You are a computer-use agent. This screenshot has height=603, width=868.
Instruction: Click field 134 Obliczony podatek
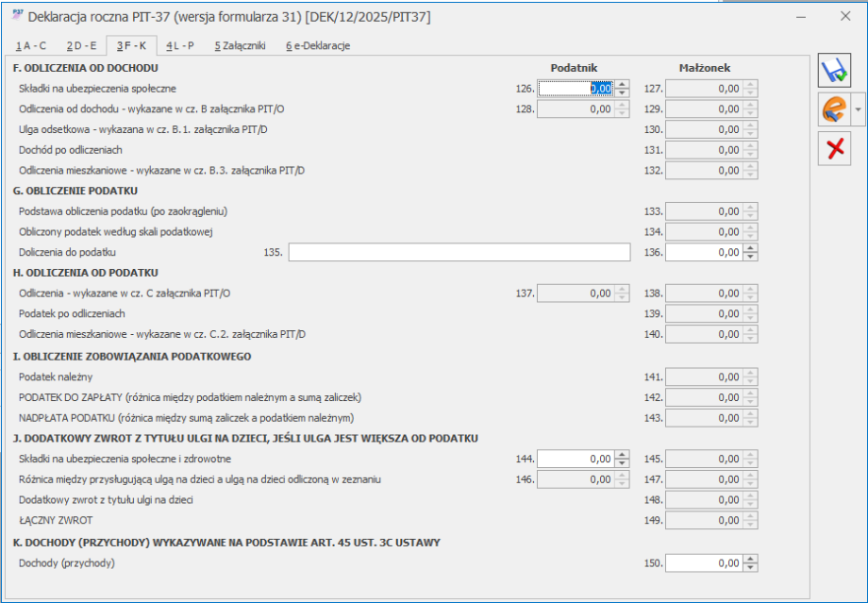(x=711, y=232)
